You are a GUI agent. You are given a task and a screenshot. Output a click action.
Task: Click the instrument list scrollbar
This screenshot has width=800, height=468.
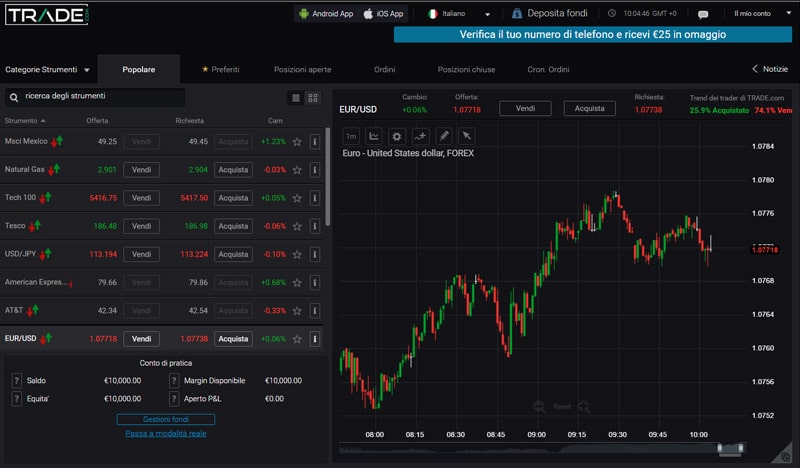[x=328, y=177]
